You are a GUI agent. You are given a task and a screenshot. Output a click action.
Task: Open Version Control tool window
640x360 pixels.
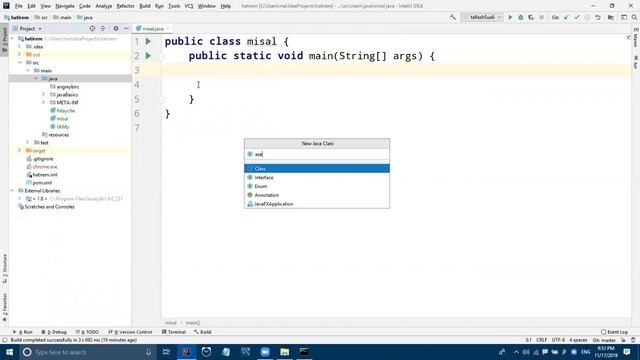point(130,332)
